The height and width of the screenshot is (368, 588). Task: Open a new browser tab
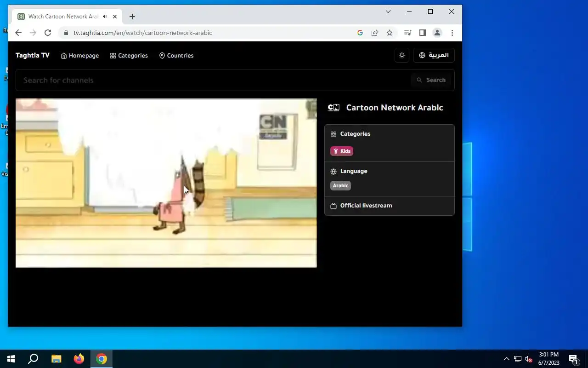132,17
